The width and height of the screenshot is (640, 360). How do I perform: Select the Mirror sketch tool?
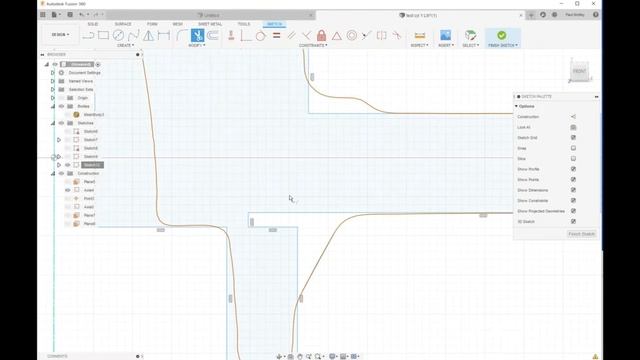(149, 36)
